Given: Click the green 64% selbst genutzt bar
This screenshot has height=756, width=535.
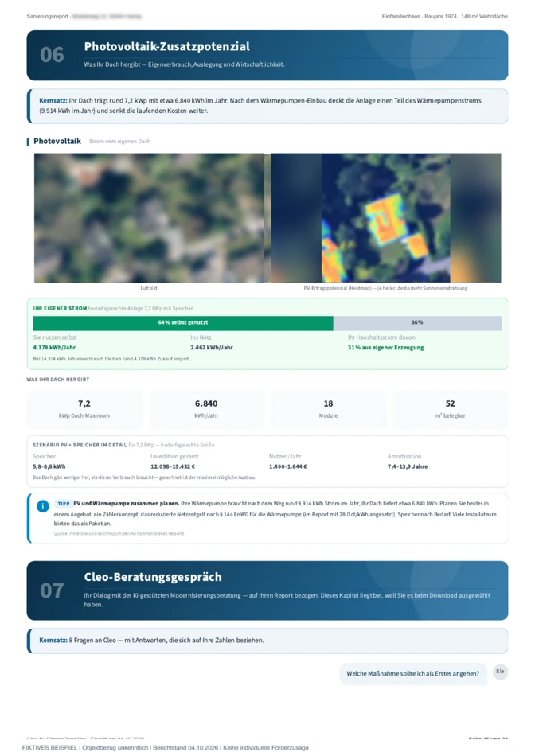Looking at the screenshot, I should coord(183,322).
